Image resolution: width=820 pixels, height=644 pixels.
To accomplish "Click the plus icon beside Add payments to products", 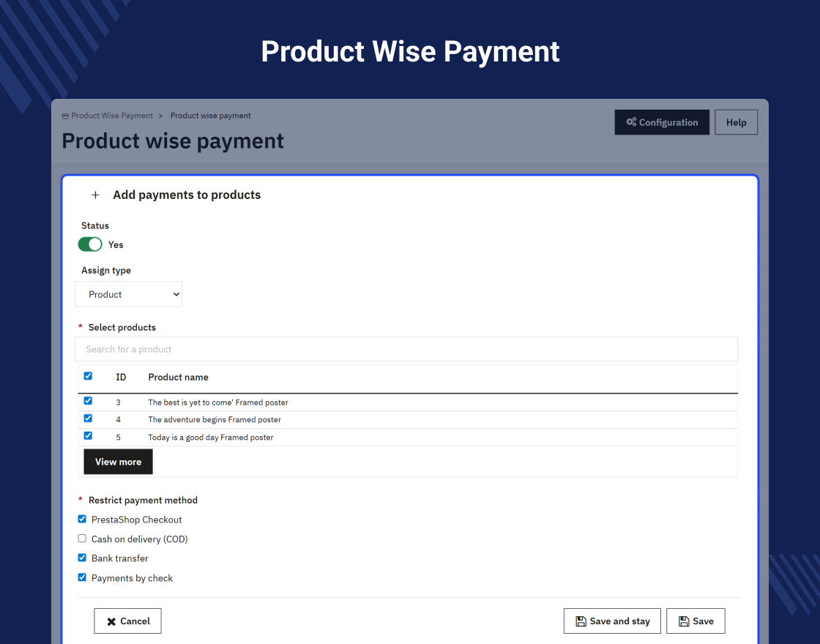I will click(x=95, y=195).
